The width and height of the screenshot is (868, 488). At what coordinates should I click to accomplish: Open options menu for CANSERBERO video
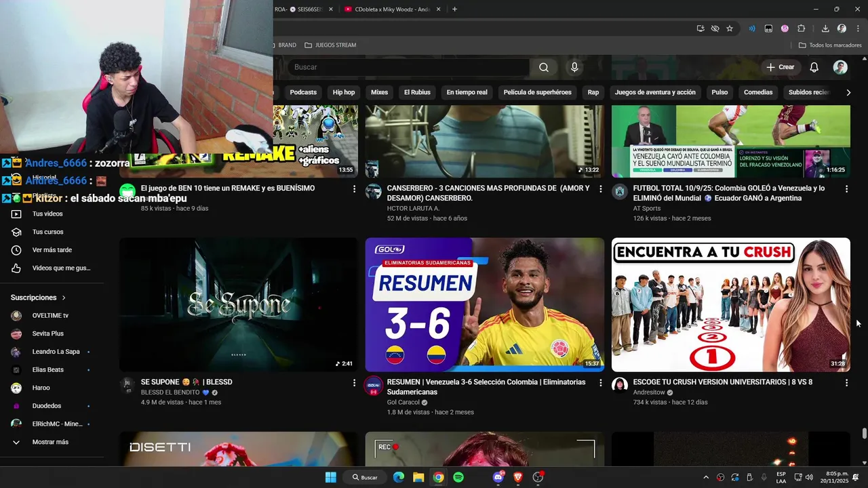[x=600, y=189]
